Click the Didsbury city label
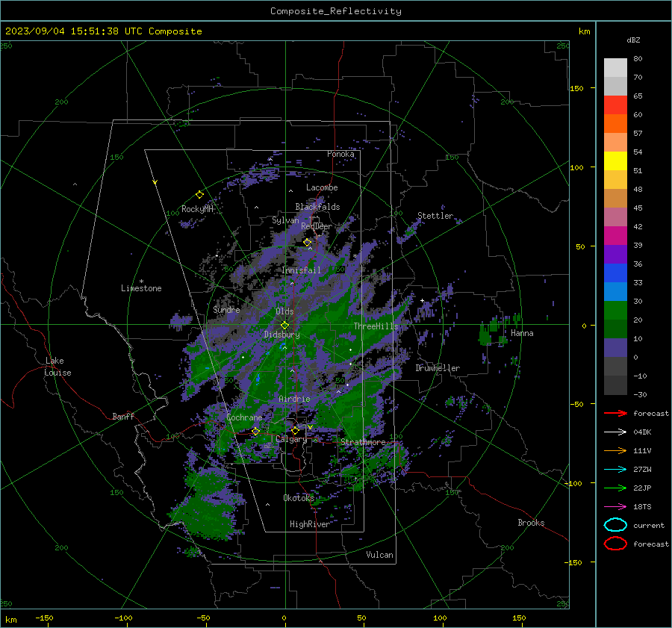 (x=281, y=335)
